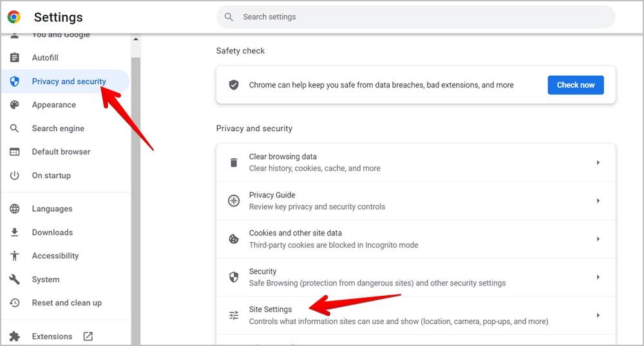Click the Default browser window icon

click(14, 152)
